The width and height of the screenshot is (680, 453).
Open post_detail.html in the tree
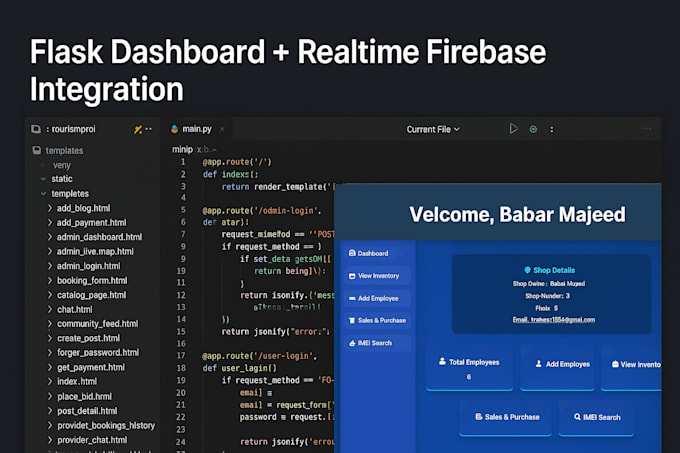tap(87, 411)
